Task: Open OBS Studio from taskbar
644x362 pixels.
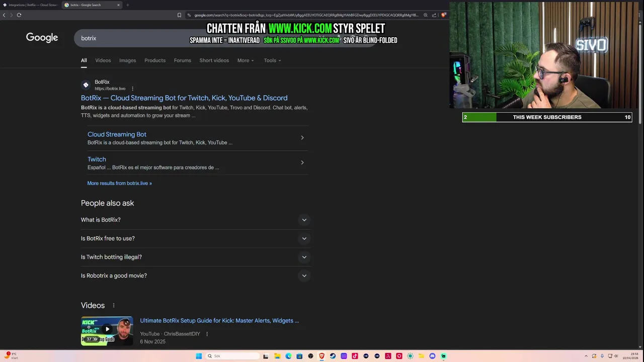Action: click(x=310, y=356)
